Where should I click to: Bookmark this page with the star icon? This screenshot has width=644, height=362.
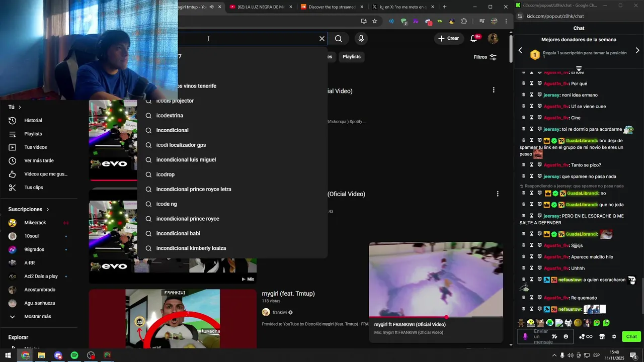(x=374, y=21)
